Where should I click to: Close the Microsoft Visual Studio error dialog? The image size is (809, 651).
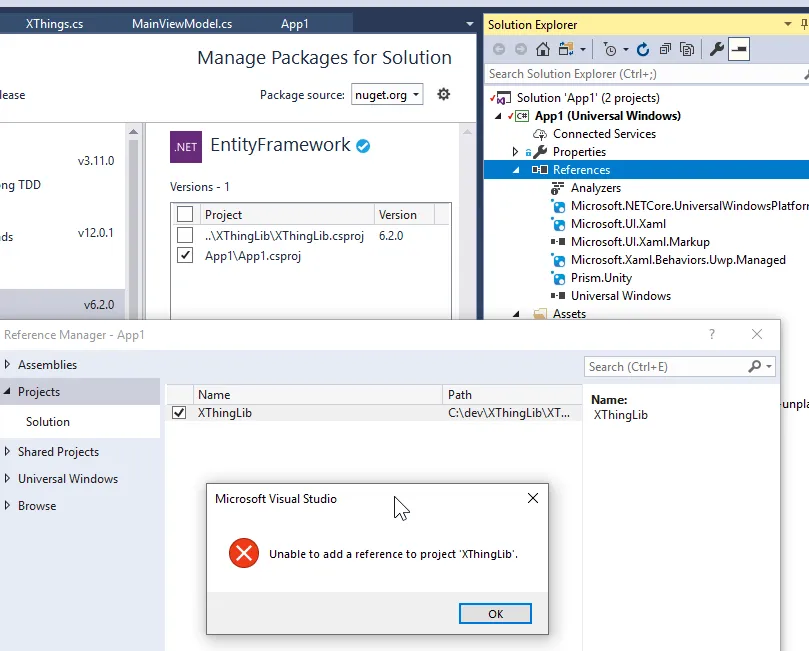[x=533, y=498]
